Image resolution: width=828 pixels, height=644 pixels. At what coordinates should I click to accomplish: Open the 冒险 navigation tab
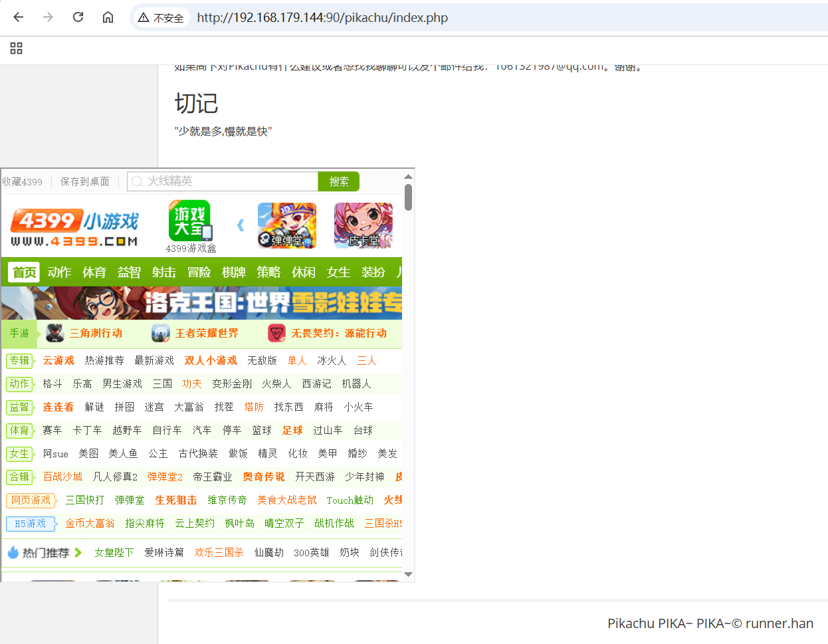pos(199,272)
